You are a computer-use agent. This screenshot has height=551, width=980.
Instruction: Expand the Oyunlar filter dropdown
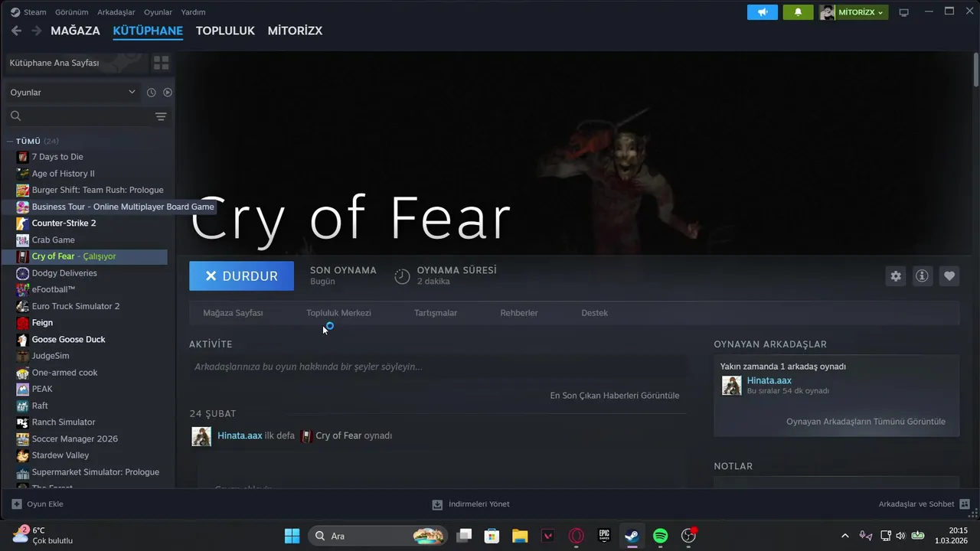tap(72, 93)
